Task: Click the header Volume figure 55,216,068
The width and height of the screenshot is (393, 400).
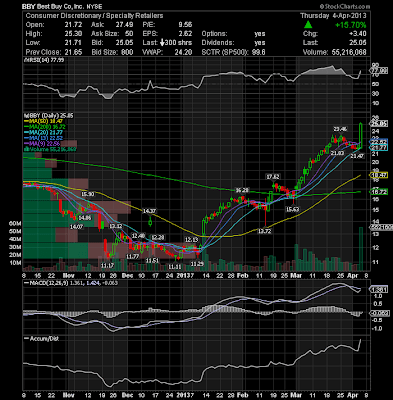Action: coord(349,52)
